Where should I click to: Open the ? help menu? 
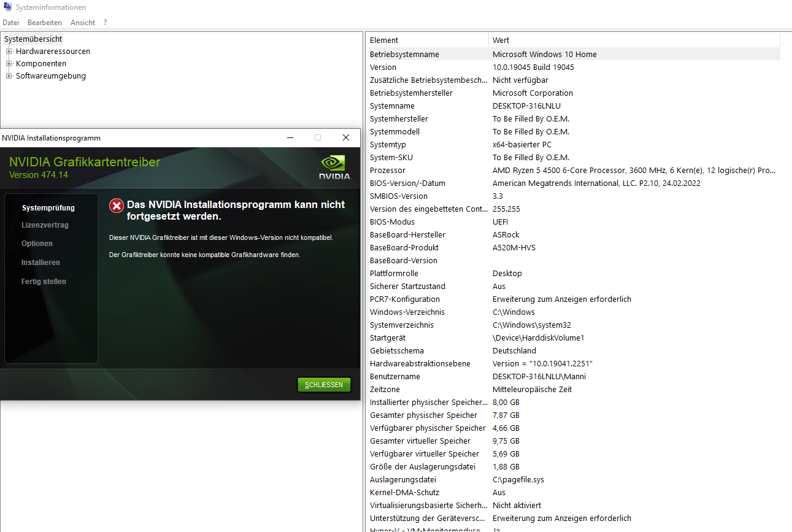pos(105,23)
